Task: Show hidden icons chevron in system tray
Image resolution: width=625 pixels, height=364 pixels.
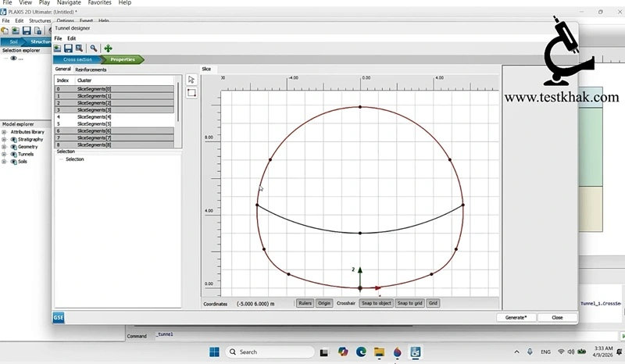Action: 516,352
